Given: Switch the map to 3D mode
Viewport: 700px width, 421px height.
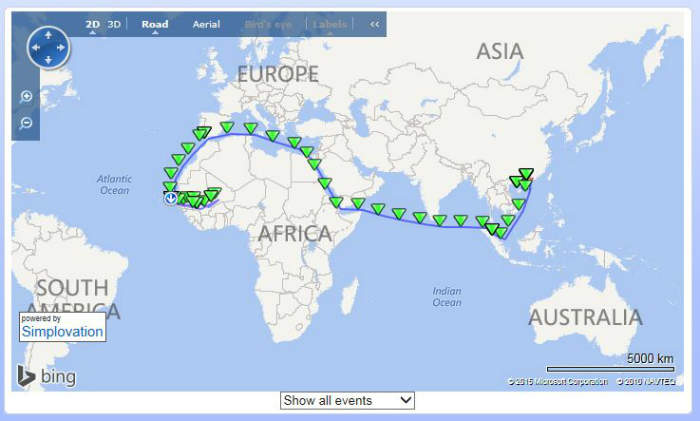Looking at the screenshot, I should click(114, 23).
